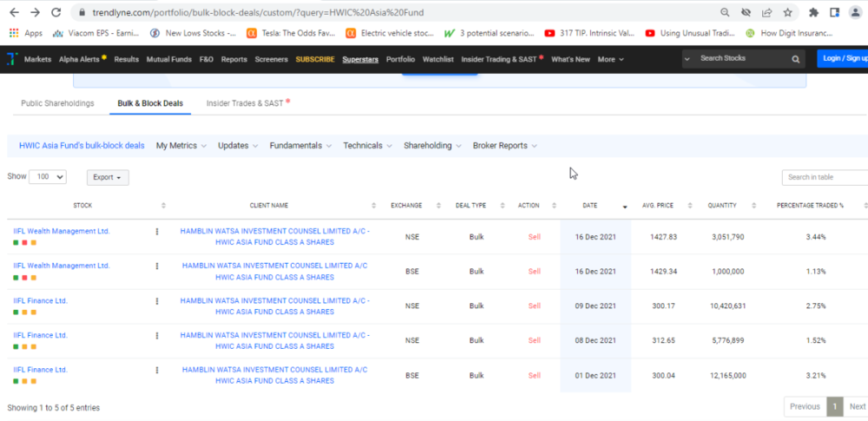Open Watchlist in the navbar
868x421 pixels.
pos(437,59)
